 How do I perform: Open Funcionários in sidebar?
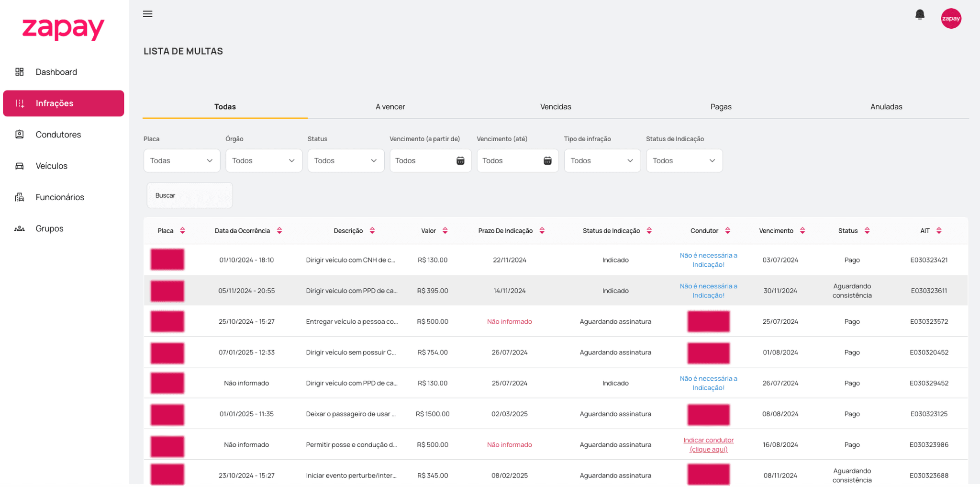(64, 197)
